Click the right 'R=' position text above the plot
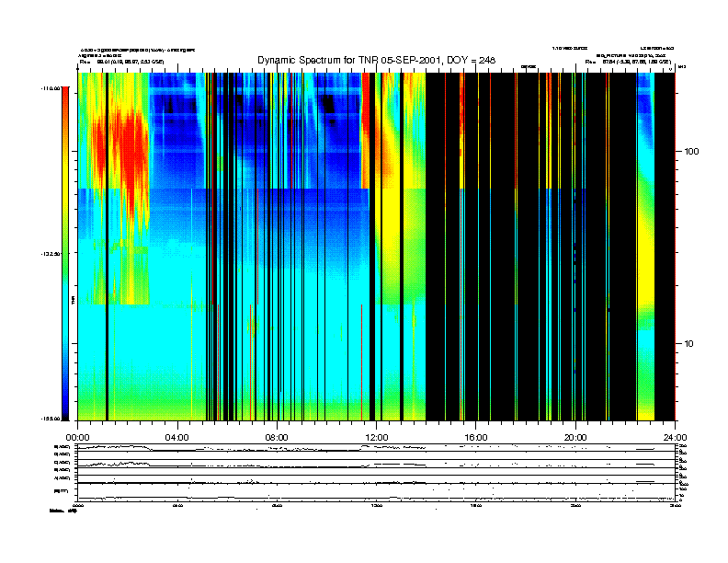This screenshot has height=563, width=728. coord(628,62)
